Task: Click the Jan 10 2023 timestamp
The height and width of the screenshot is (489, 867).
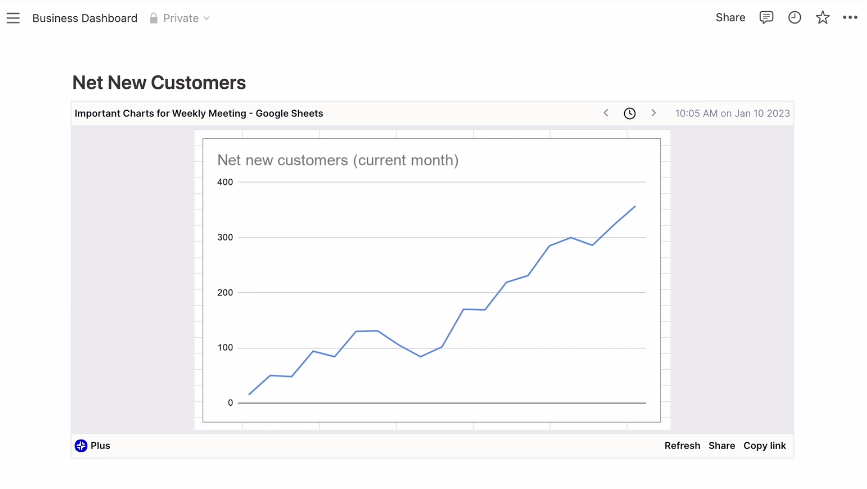Action: click(x=732, y=114)
